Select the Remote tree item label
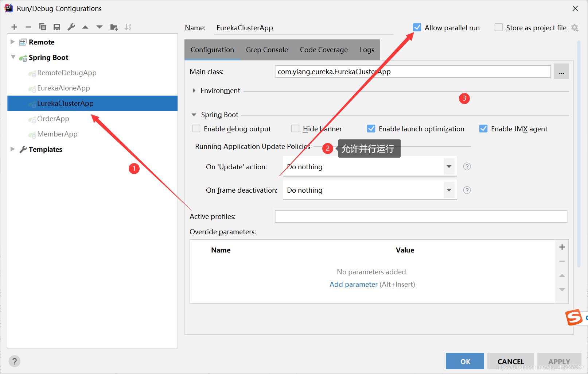Screen dimensions: 588x374 [42, 42]
